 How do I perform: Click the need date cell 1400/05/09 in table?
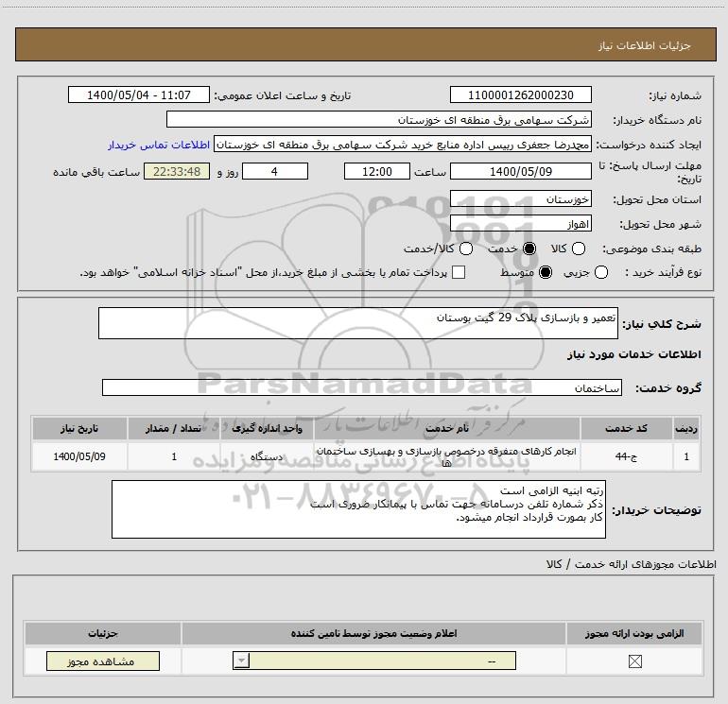click(79, 456)
